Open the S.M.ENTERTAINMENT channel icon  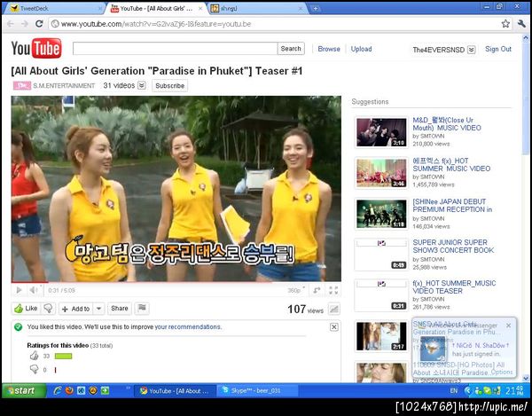tap(22, 85)
